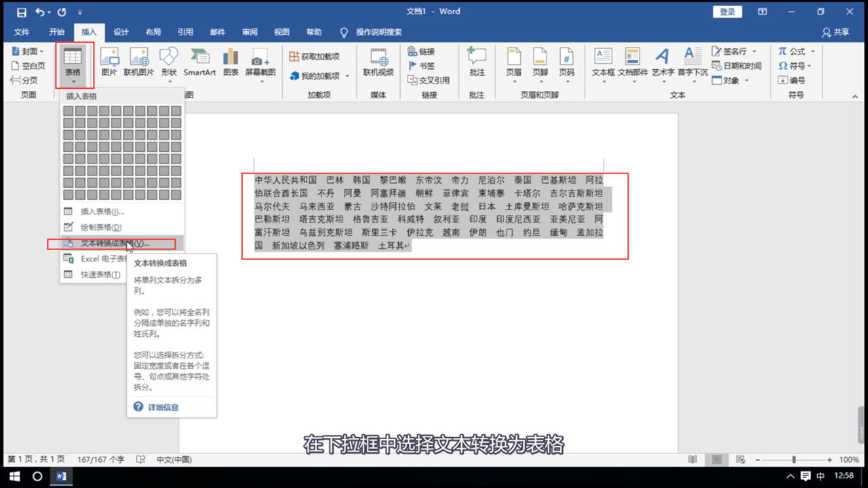
Task: Click the Undo arrow icon
Action: (39, 12)
